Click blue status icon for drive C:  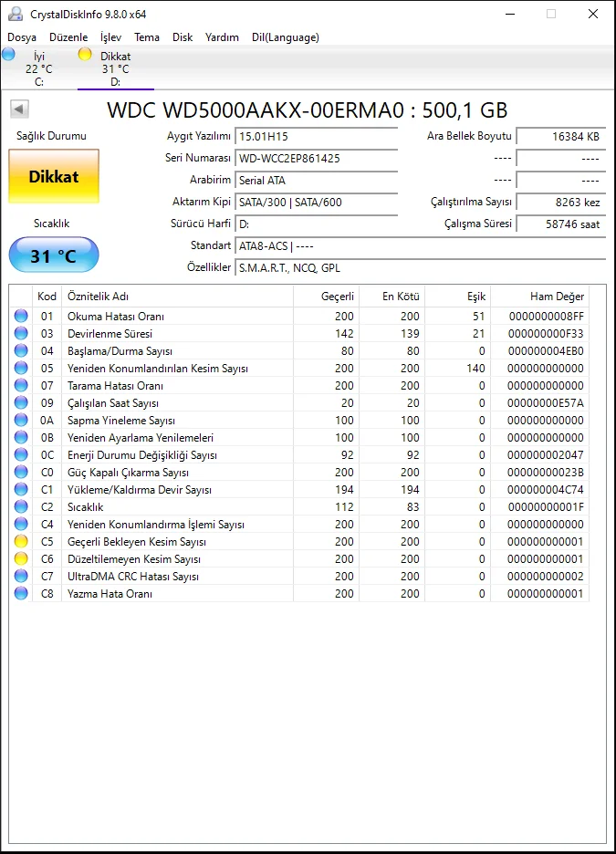click(9, 54)
